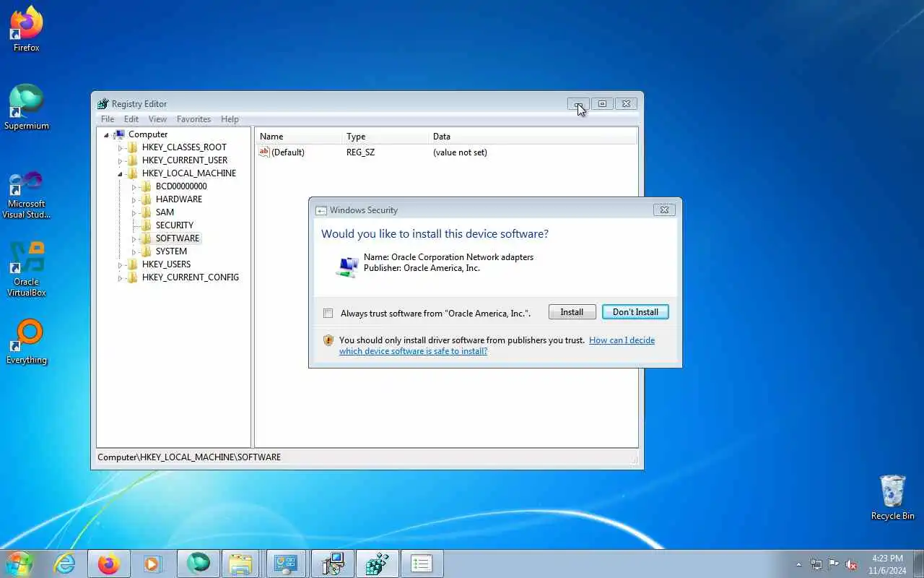Click the HARDWARE key folder icon
Viewport: 924px width, 578px height.
pos(147,199)
